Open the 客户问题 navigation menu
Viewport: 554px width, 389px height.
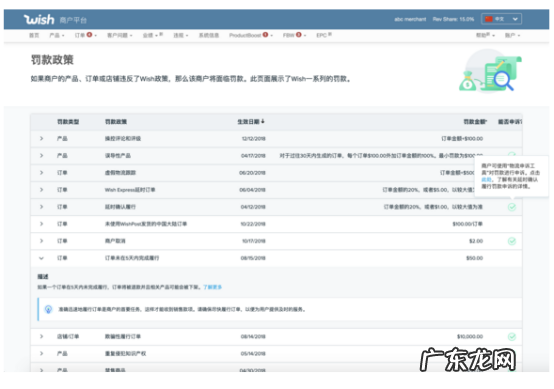[119, 35]
